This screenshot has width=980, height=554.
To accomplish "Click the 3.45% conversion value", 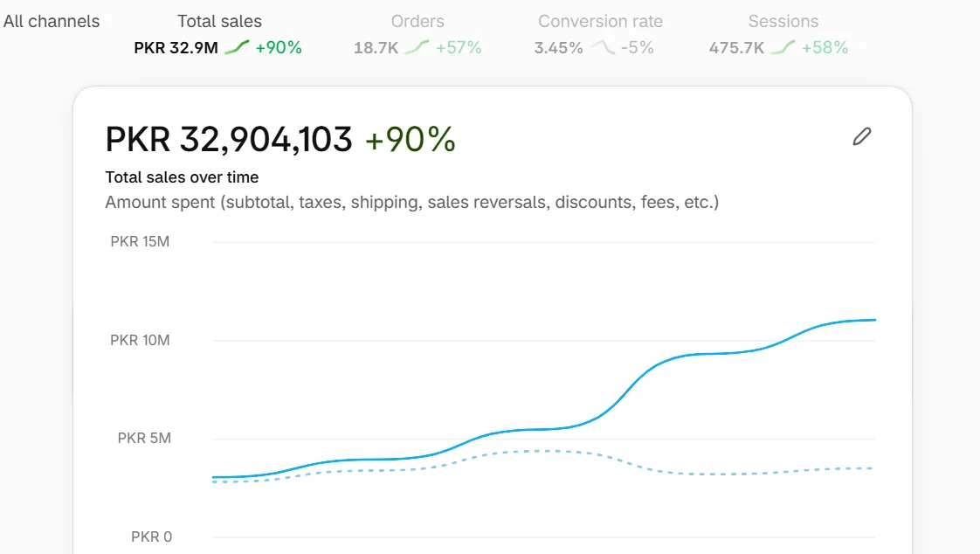I will click(x=558, y=47).
